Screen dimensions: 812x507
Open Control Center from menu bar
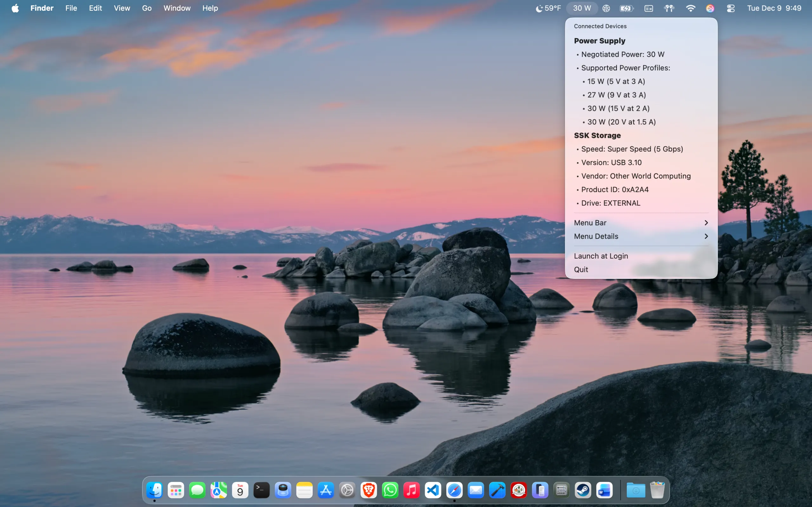tap(731, 8)
